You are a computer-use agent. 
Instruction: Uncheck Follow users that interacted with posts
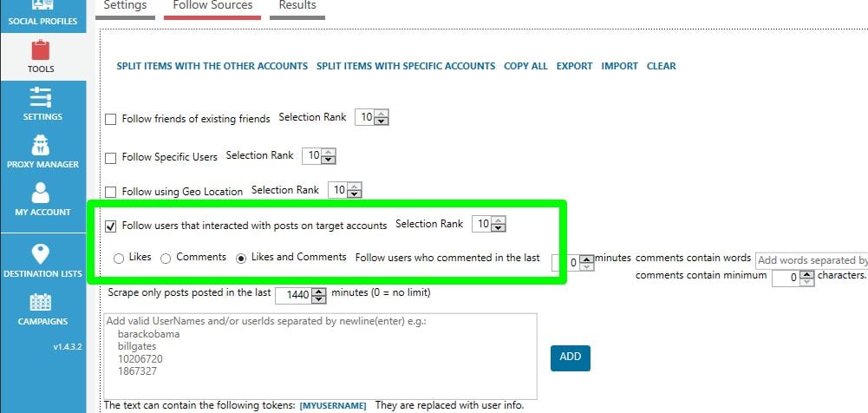click(111, 226)
